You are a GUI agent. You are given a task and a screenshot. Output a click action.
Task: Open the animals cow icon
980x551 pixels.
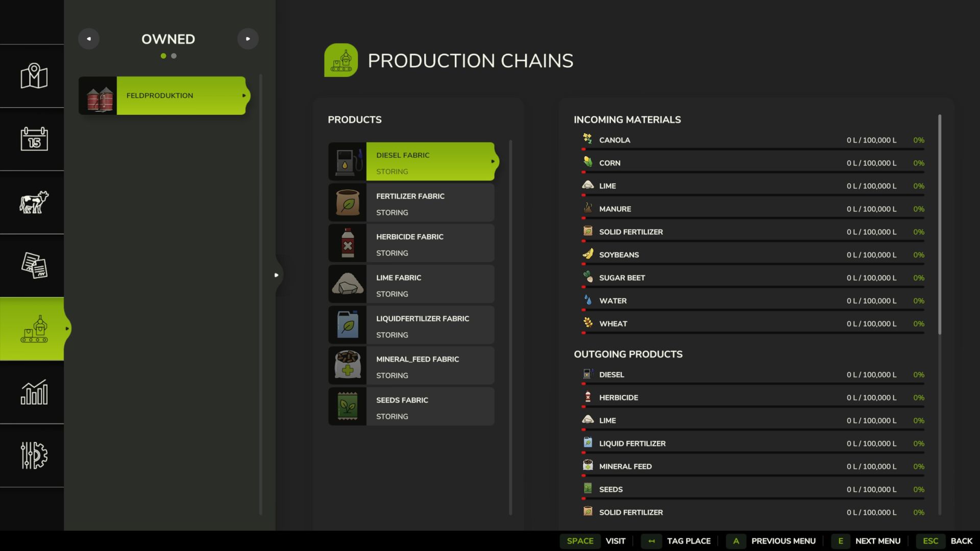tap(34, 203)
